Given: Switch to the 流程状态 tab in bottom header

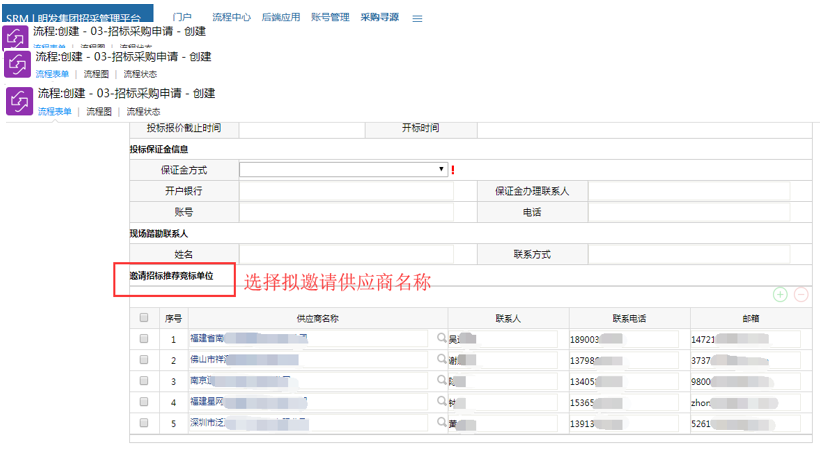Looking at the screenshot, I should (142, 112).
